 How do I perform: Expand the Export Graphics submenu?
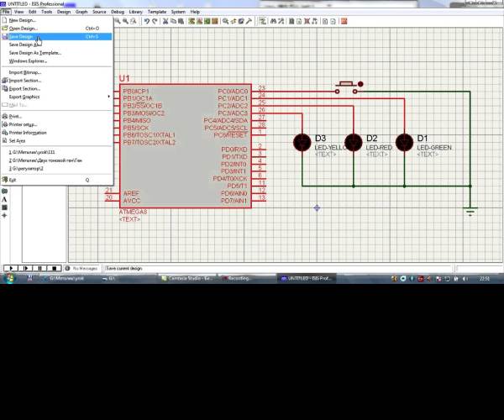[x=56, y=97]
